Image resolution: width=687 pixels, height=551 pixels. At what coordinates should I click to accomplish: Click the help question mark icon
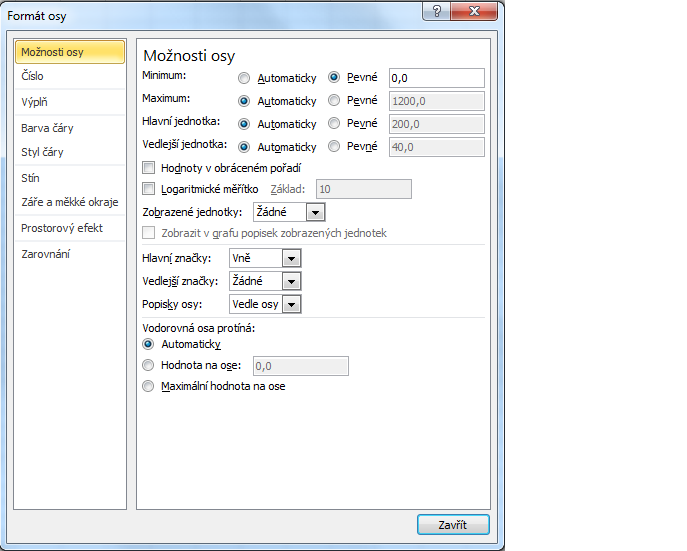pos(433,9)
